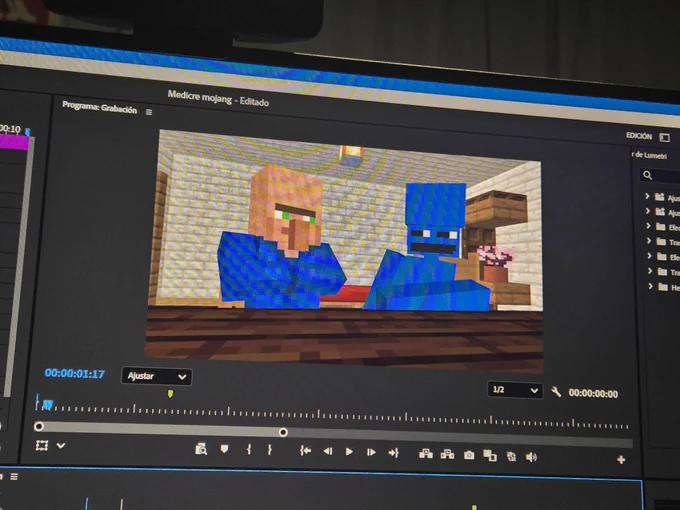680x510 pixels.
Task: Open the 1/2 playback resolution dropdown
Action: 515,390
